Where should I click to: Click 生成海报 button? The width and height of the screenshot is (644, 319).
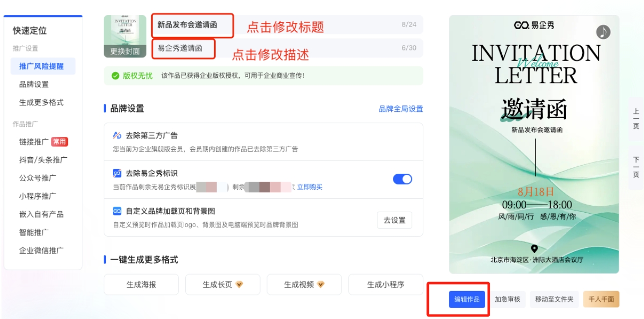(141, 285)
